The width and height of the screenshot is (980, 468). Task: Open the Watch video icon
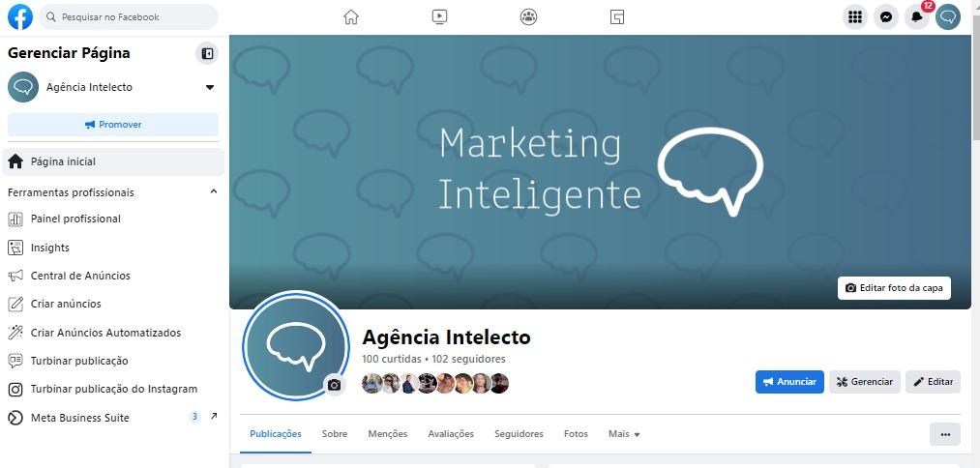click(x=439, y=16)
